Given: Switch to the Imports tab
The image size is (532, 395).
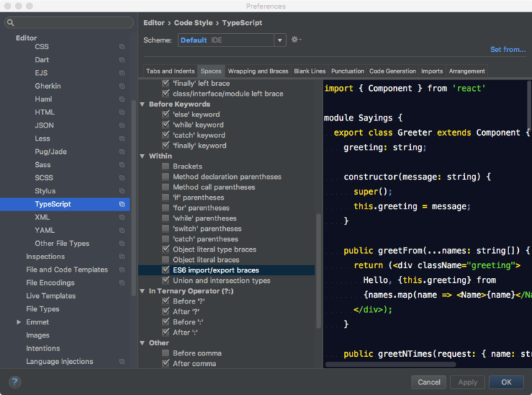Looking at the screenshot, I should [432, 71].
